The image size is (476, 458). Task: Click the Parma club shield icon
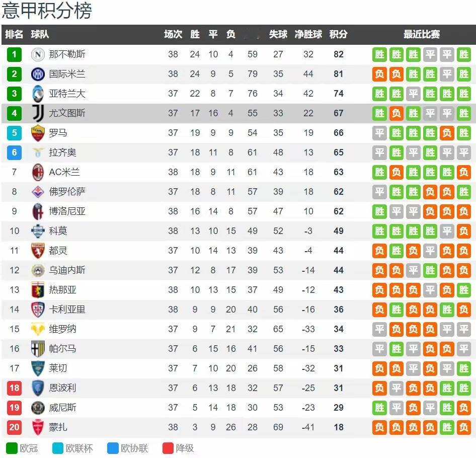tap(38, 349)
